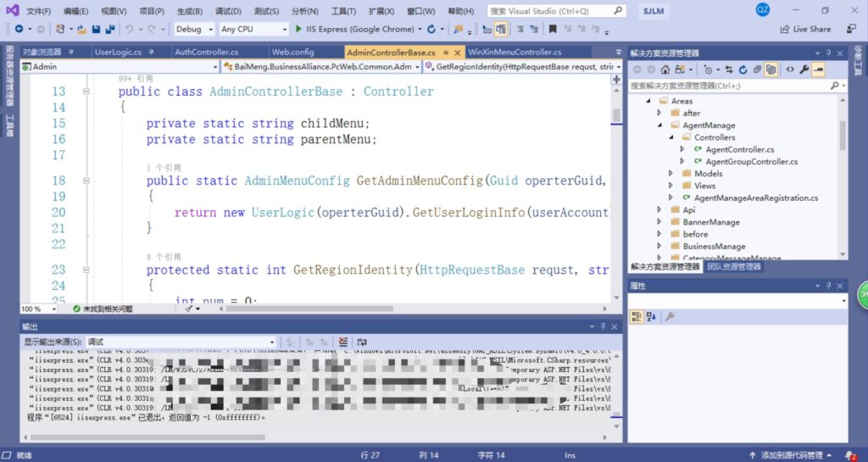This screenshot has height=462, width=868.
Task: Click the bookmark icon in the toolbar
Action: (x=553, y=29)
